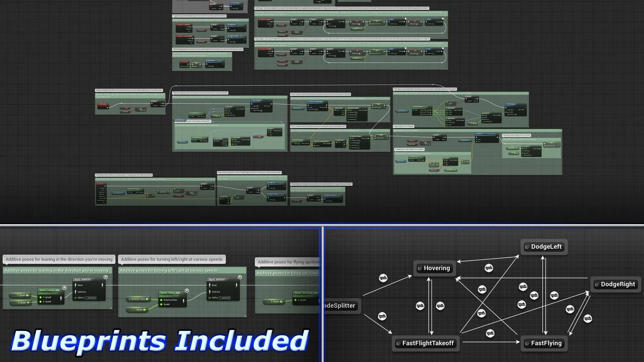The image size is (644, 362).
Task: Click the transition rule icon between Hovering and FastFlightTakeoff
Action: tap(420, 306)
